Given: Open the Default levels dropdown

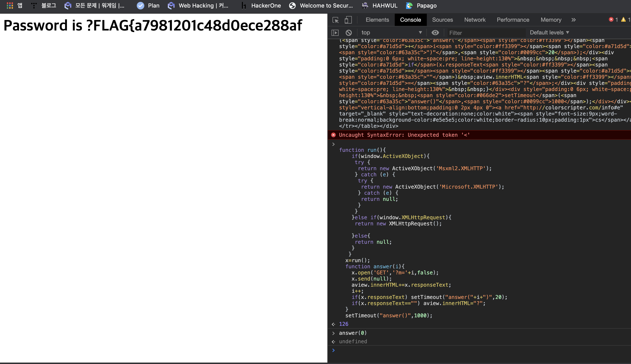Looking at the screenshot, I should [x=549, y=33].
